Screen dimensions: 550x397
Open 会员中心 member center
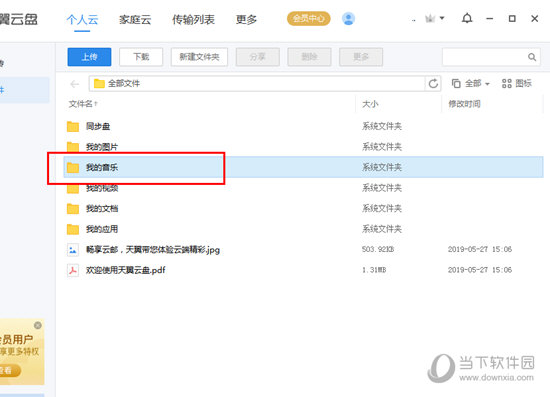tap(309, 19)
